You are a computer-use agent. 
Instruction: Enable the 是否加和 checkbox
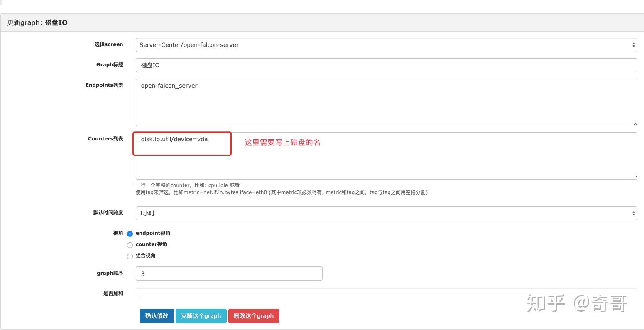coord(140,295)
